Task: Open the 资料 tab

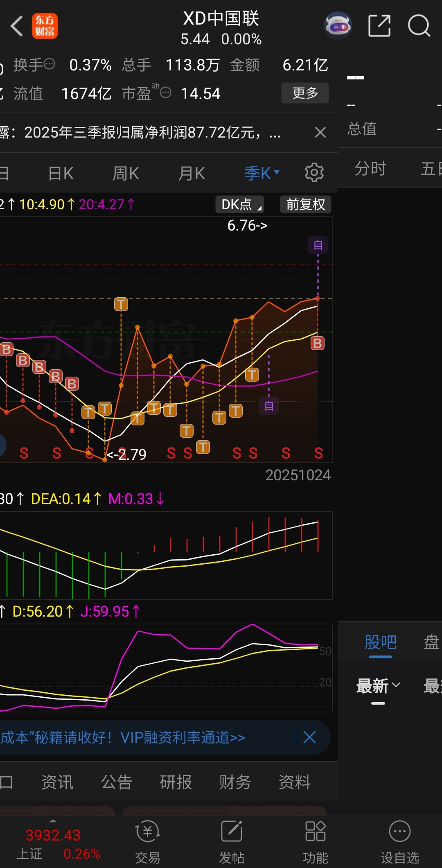Action: tap(295, 782)
